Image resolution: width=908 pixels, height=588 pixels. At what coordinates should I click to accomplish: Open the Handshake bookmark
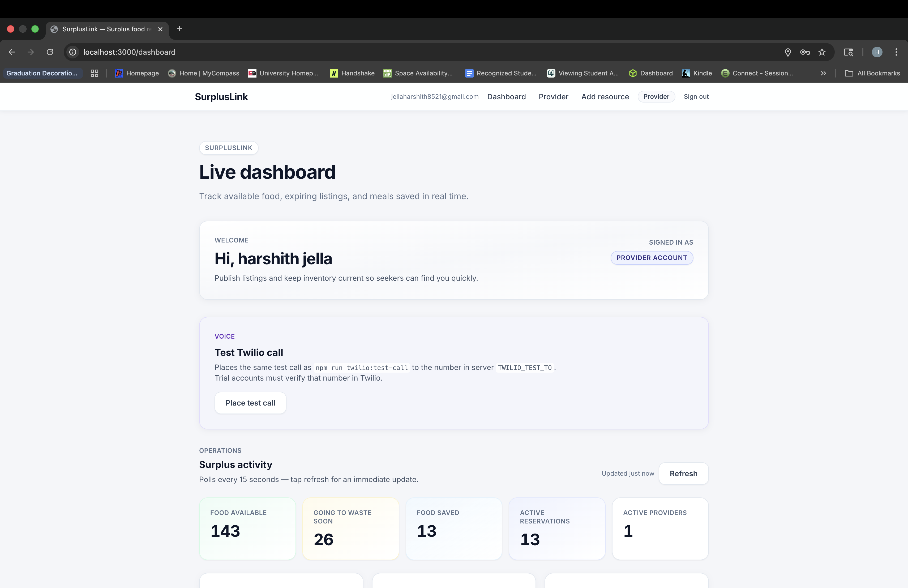tap(352, 73)
